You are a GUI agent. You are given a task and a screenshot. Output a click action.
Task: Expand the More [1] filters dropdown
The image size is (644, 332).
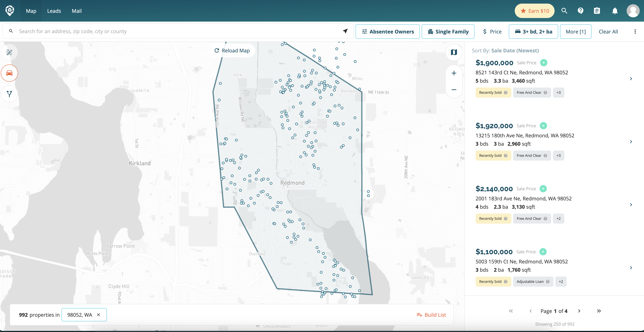(575, 31)
